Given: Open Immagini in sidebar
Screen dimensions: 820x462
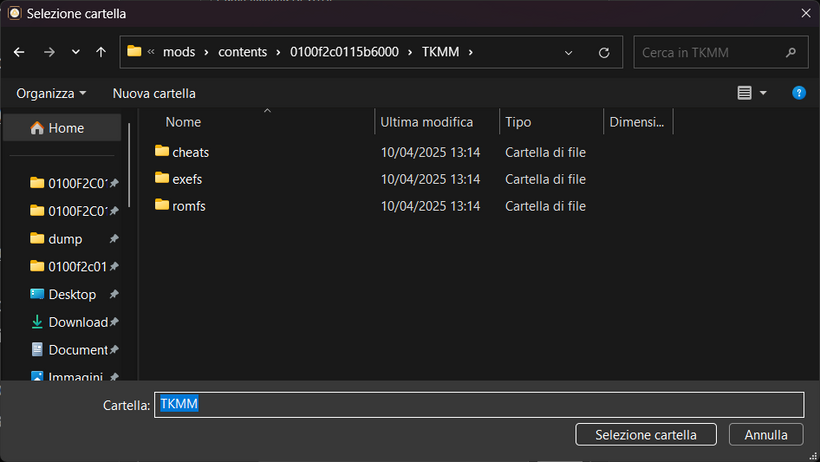Looking at the screenshot, I should tap(75, 376).
